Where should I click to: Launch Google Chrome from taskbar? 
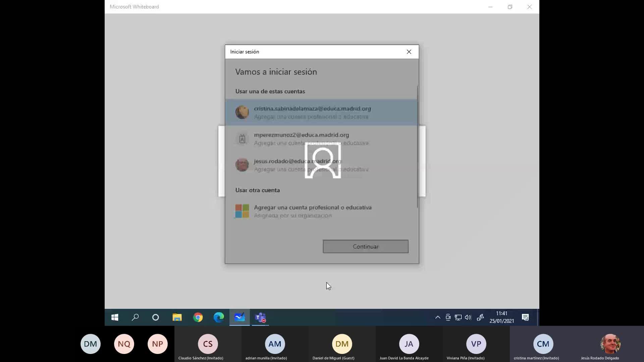198,317
